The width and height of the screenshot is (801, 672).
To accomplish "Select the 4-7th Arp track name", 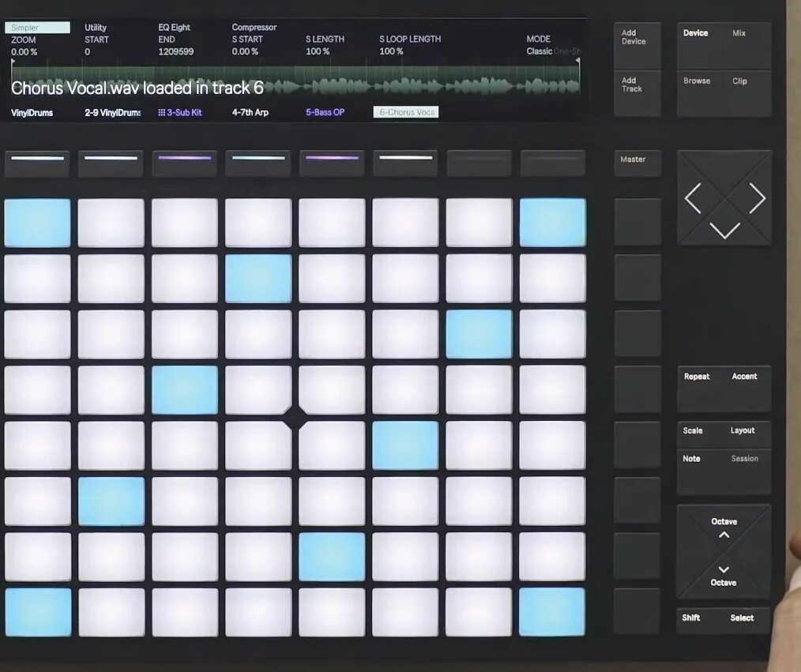I will tap(250, 112).
